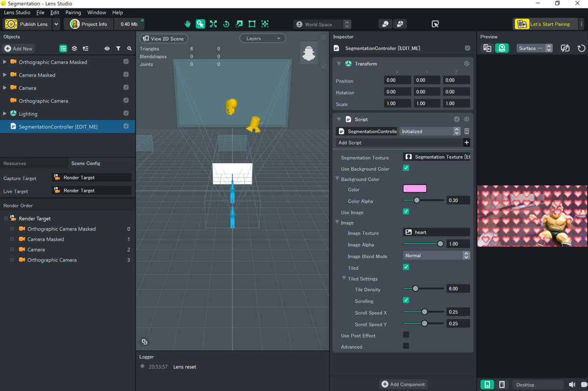
Task: Click the Publish Lens button
Action: (28, 24)
